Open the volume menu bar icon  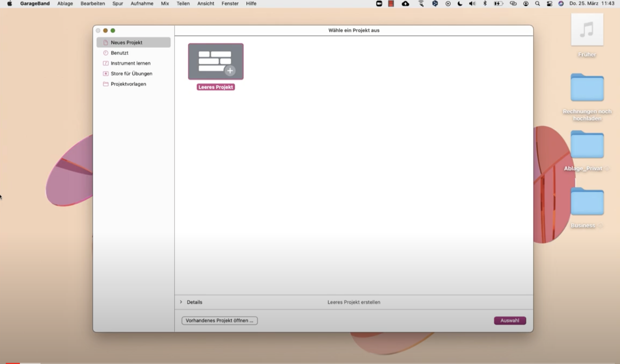click(x=472, y=3)
